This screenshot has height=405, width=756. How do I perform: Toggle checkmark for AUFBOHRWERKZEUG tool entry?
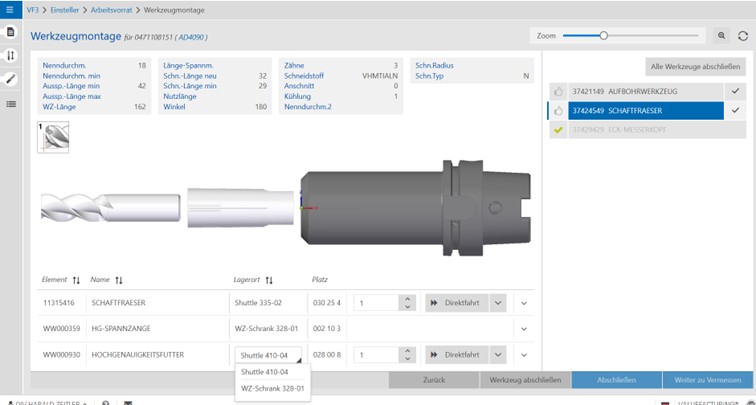pos(735,91)
